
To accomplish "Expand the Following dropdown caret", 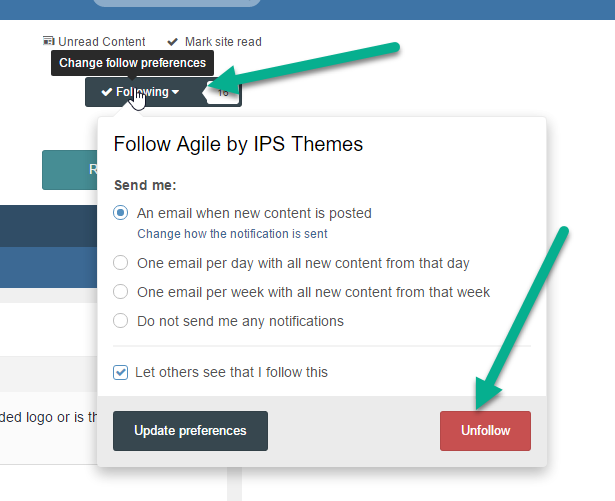I will tap(176, 93).
